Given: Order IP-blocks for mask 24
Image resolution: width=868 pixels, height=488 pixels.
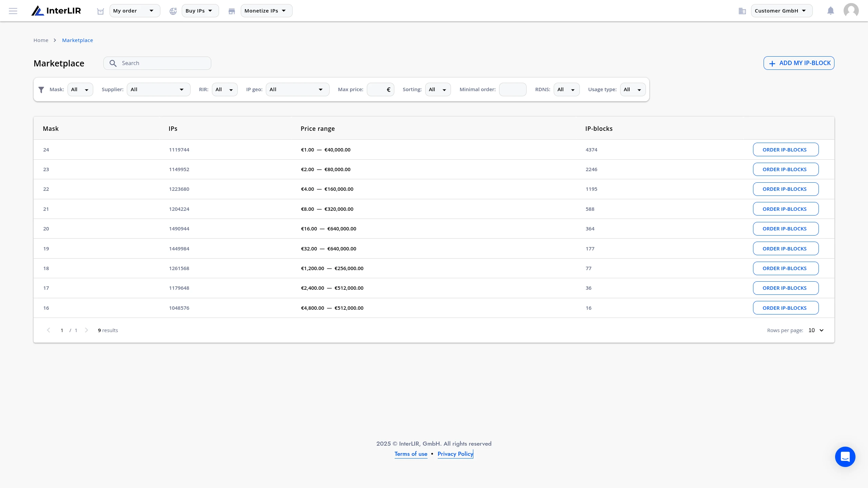Looking at the screenshot, I should 786,149.
